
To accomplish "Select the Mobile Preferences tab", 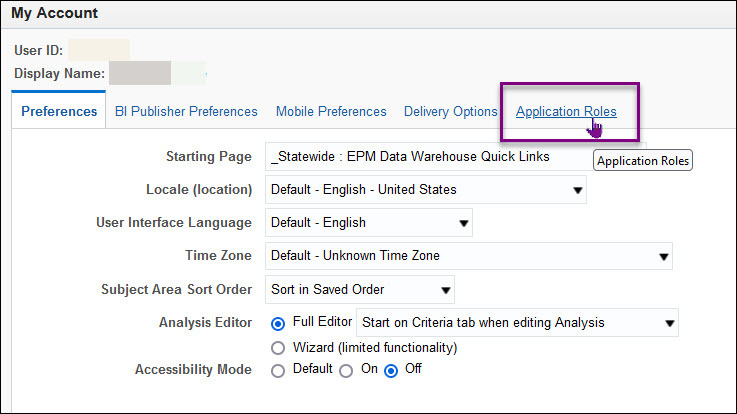I will 331,112.
